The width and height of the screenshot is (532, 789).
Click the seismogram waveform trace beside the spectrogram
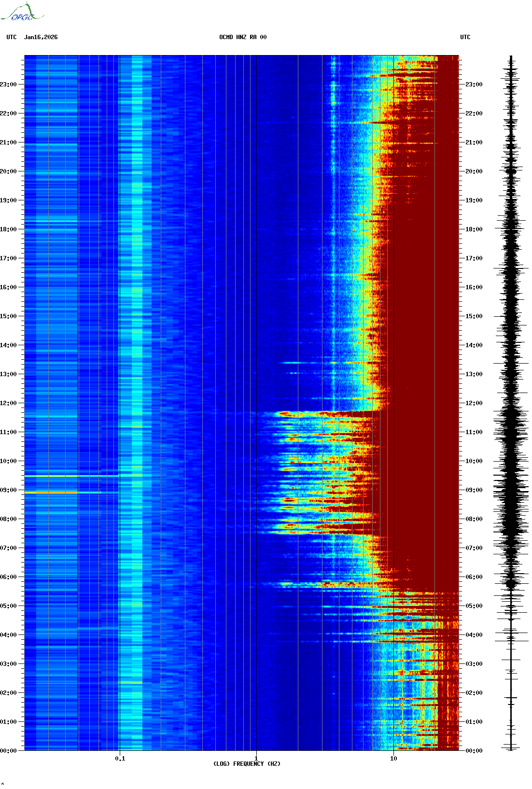click(x=511, y=403)
